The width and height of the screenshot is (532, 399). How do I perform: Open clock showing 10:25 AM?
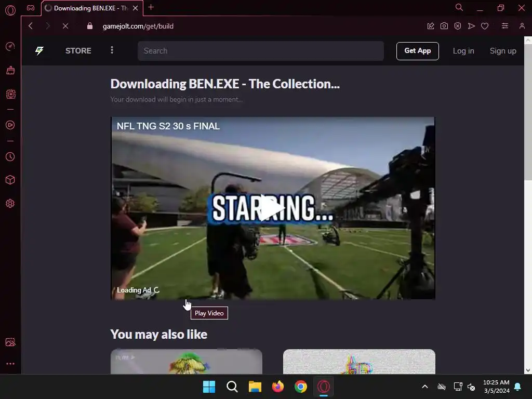click(496, 387)
